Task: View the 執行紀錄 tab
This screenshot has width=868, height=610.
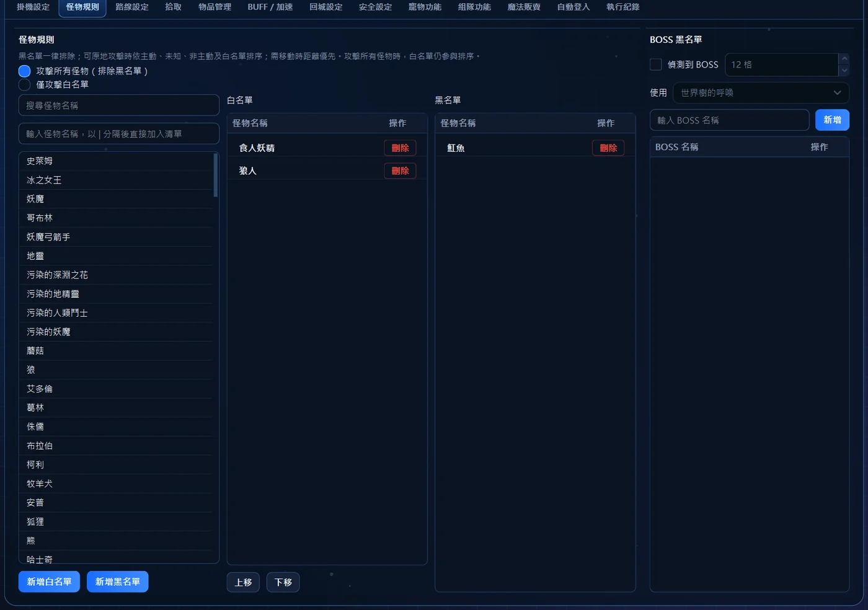Action: click(x=623, y=7)
